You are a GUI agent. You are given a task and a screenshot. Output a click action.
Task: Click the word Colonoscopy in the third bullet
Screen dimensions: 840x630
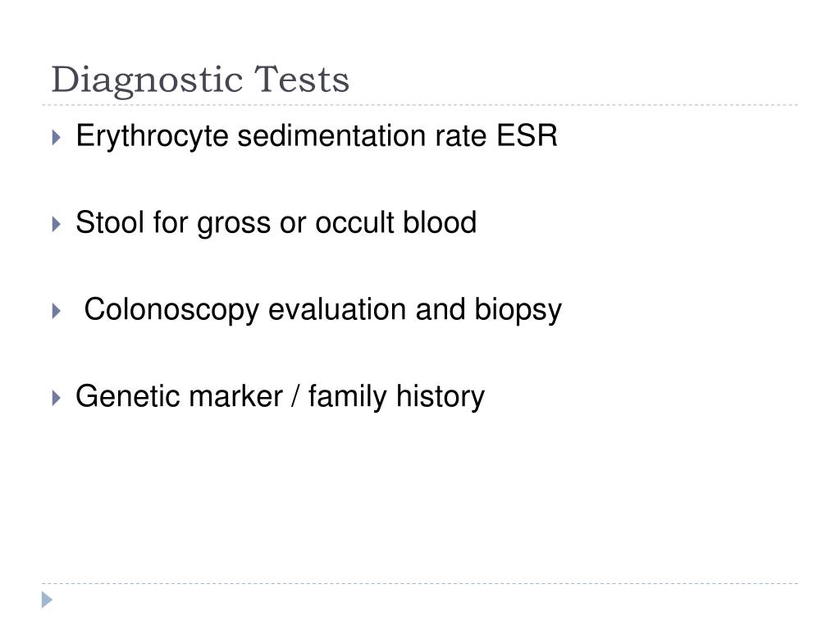(171, 311)
